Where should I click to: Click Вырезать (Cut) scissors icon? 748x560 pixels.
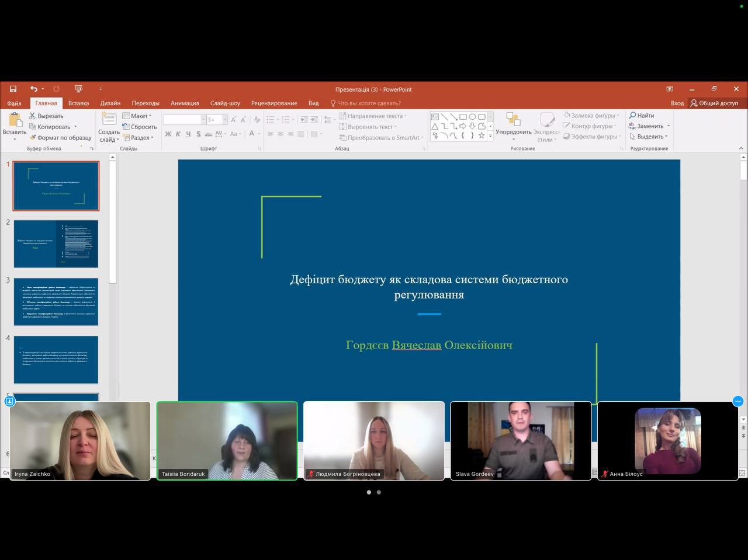33,116
